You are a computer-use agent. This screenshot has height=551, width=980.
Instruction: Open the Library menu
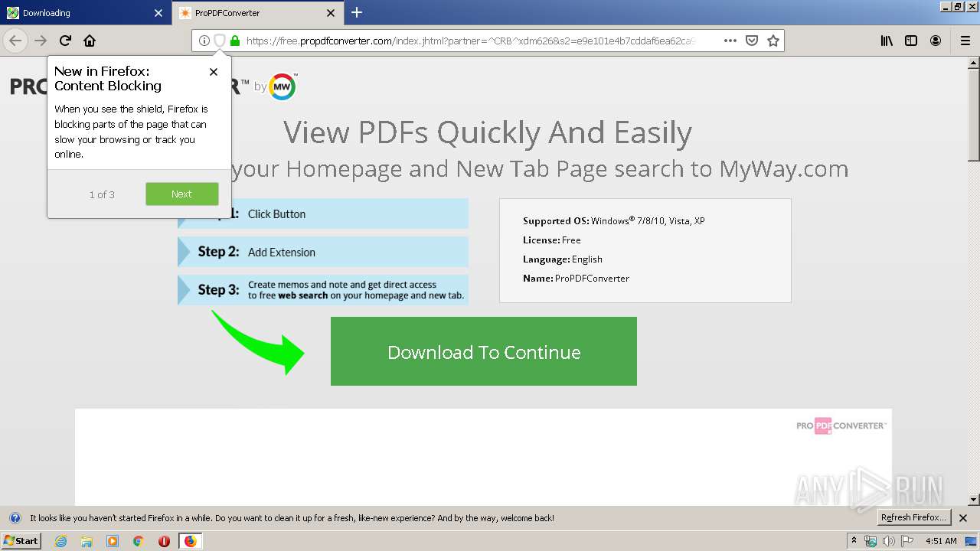(x=887, y=41)
